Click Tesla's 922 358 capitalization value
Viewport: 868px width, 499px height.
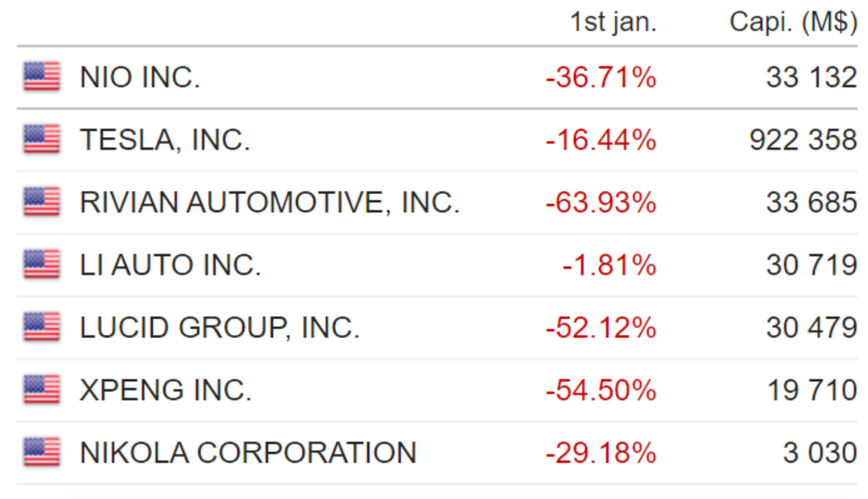coord(803,140)
